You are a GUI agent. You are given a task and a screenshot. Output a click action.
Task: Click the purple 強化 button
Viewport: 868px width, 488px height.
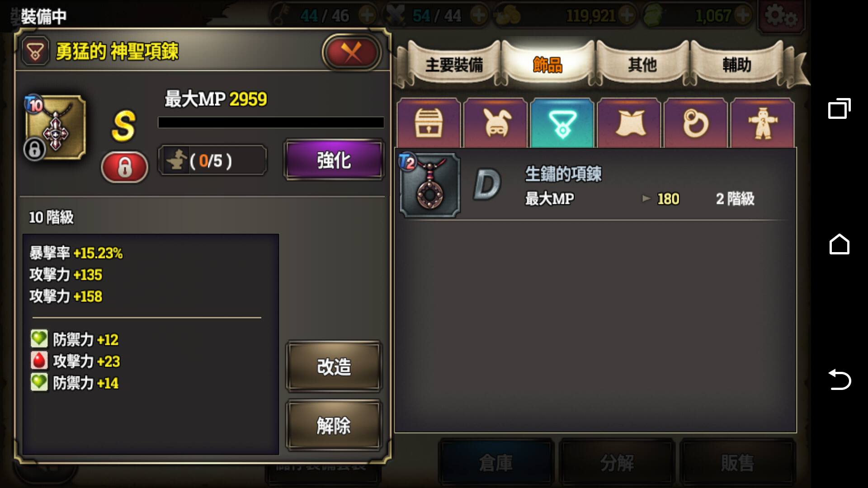(334, 160)
